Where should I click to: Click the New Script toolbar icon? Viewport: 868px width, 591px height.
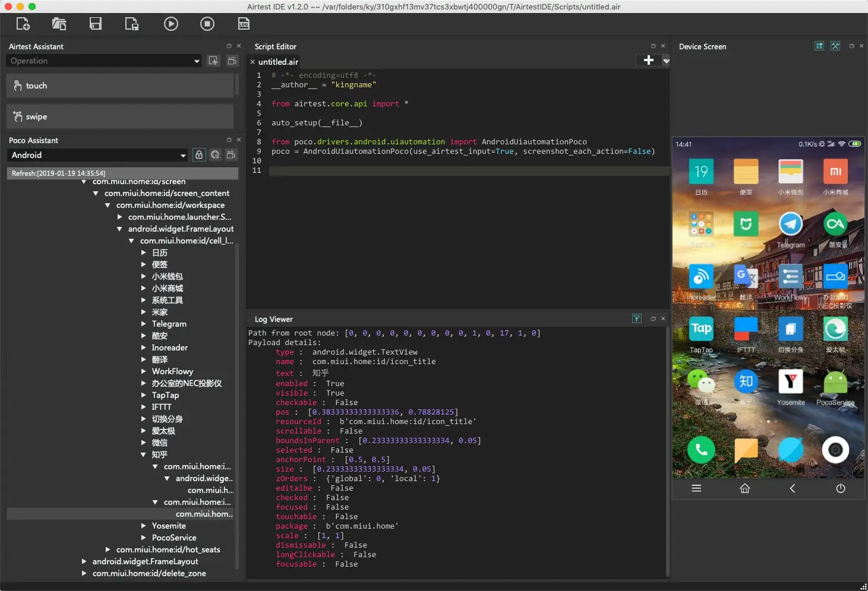(23, 24)
